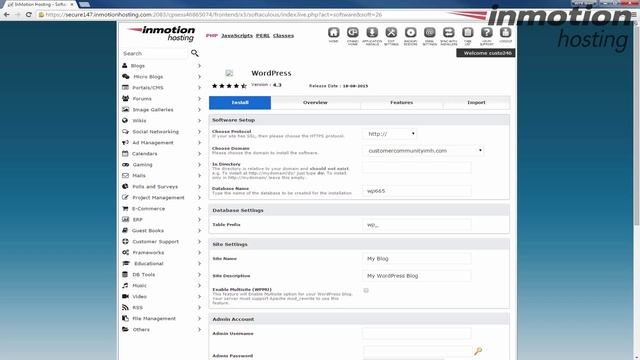
Task: Click the browser reload icon
Action: tap(28, 14)
